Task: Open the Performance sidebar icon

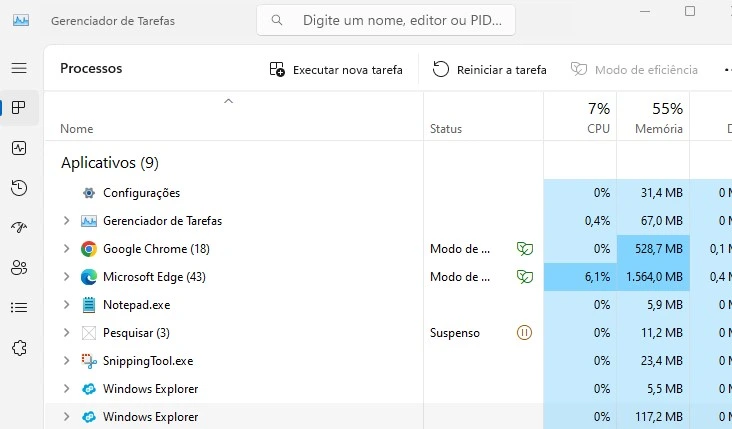Action: 19,148
